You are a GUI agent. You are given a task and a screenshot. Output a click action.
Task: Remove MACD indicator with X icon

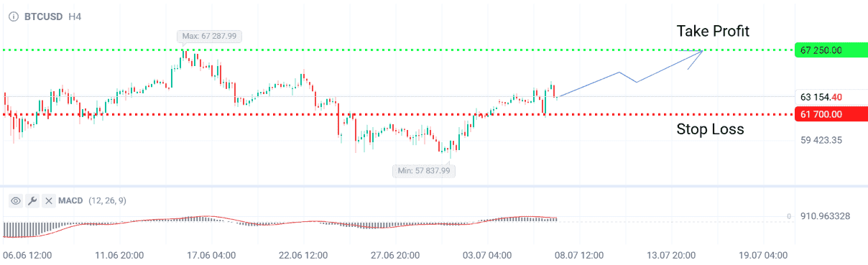pos(49,201)
